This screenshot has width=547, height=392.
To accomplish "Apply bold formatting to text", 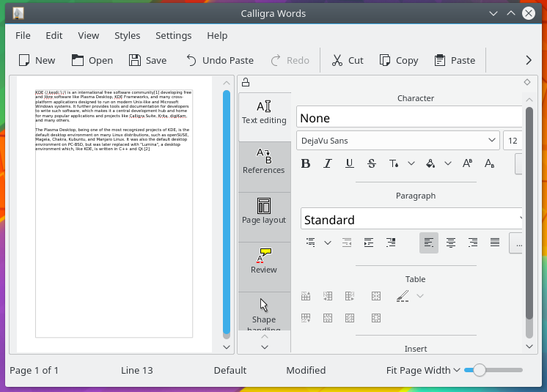I will click(x=306, y=163).
